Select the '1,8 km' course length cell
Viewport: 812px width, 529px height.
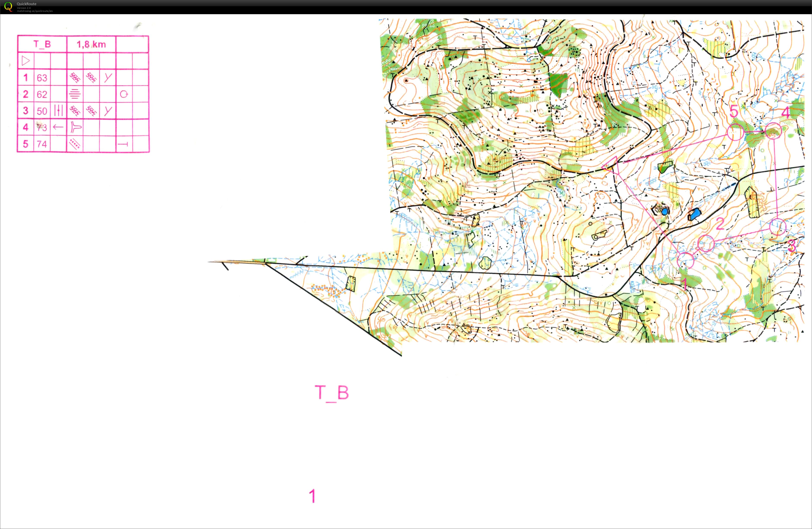click(91, 44)
